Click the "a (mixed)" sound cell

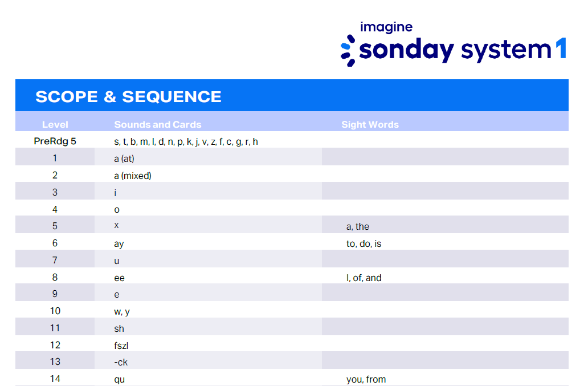133,176
